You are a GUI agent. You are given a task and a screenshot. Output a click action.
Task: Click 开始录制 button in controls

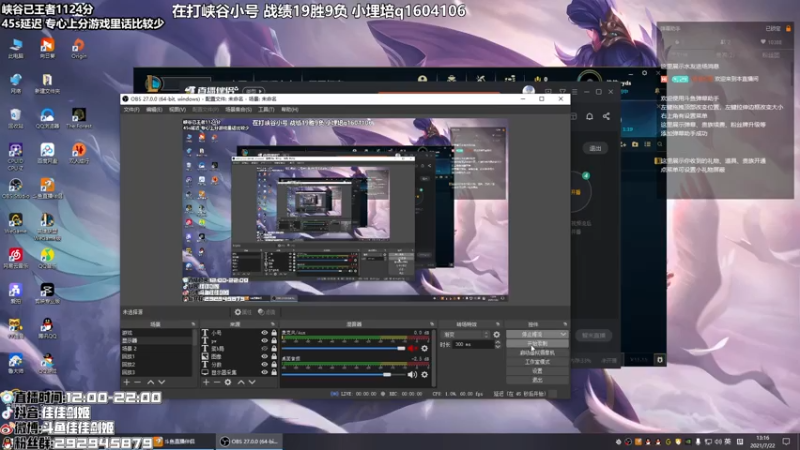tap(537, 344)
